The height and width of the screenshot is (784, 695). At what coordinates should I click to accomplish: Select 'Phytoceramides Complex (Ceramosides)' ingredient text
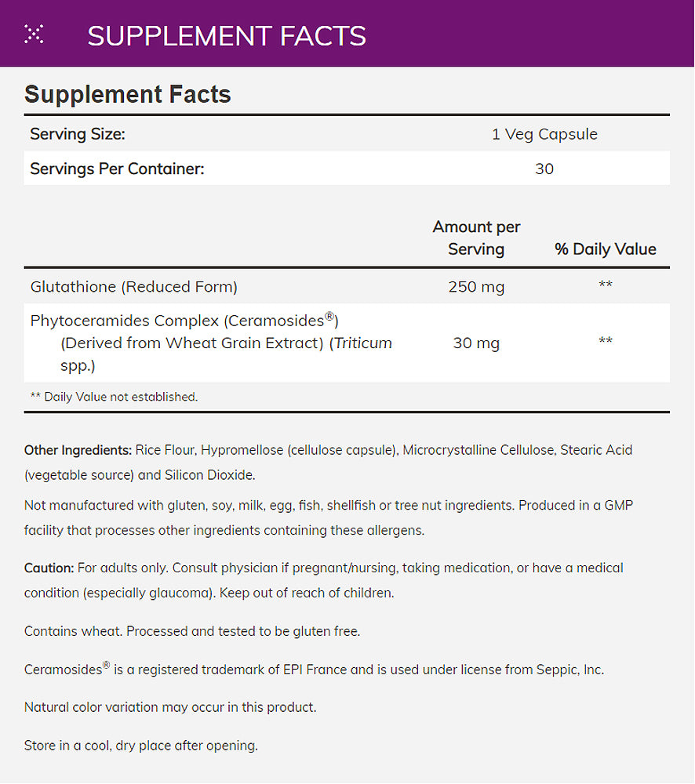click(184, 321)
